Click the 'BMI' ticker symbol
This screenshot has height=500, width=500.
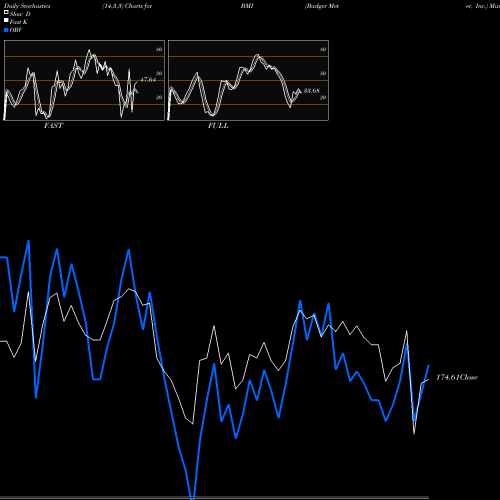247,6
